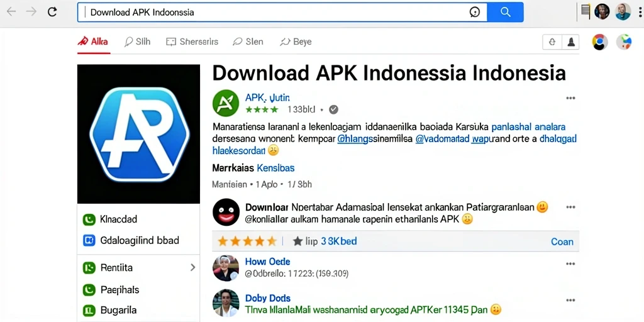
Task: Switch to the Slih tab
Action: coord(138,42)
